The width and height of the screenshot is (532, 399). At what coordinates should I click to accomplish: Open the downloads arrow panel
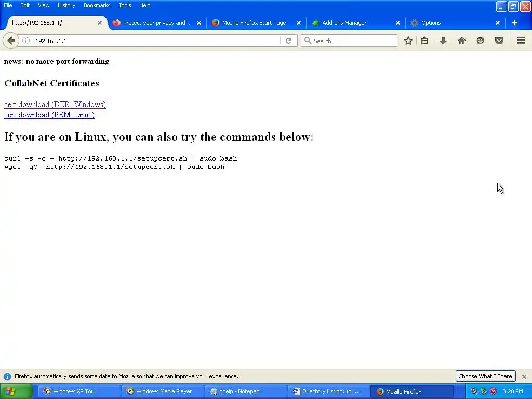tap(443, 41)
